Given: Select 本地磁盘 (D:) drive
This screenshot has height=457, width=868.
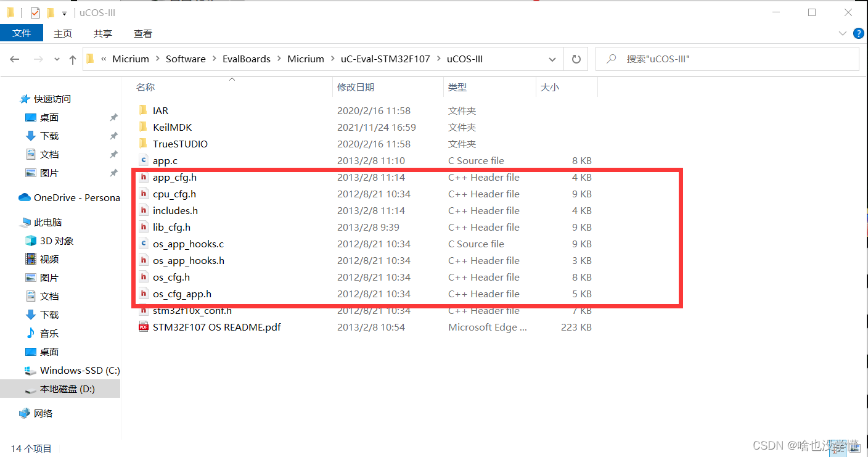Looking at the screenshot, I should tap(60, 389).
